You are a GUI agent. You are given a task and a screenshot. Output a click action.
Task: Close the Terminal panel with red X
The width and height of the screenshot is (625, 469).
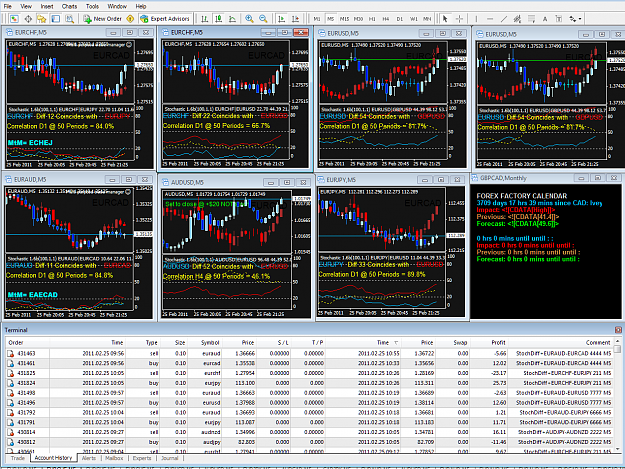(618, 330)
